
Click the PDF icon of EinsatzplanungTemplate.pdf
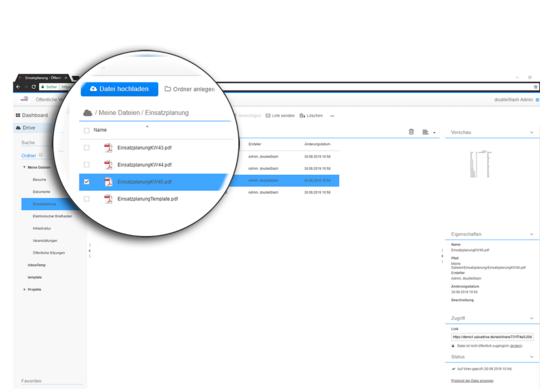[108, 199]
